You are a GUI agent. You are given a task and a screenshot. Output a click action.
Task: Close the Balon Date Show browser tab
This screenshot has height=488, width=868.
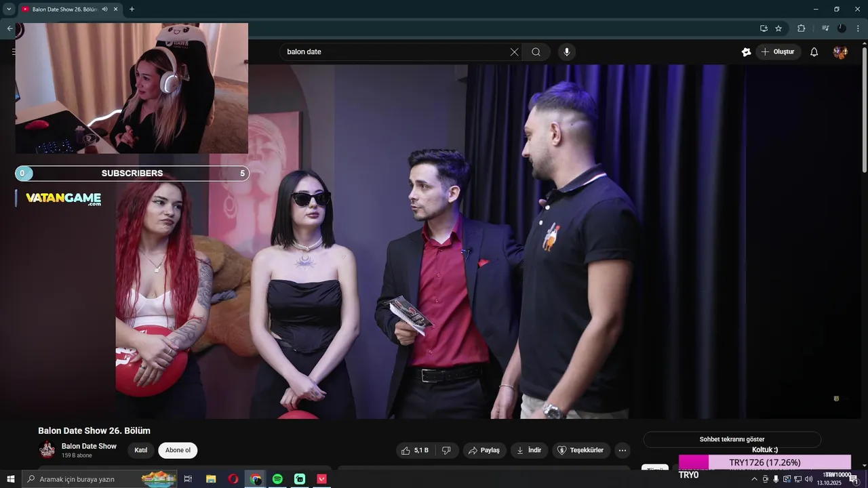click(x=116, y=9)
